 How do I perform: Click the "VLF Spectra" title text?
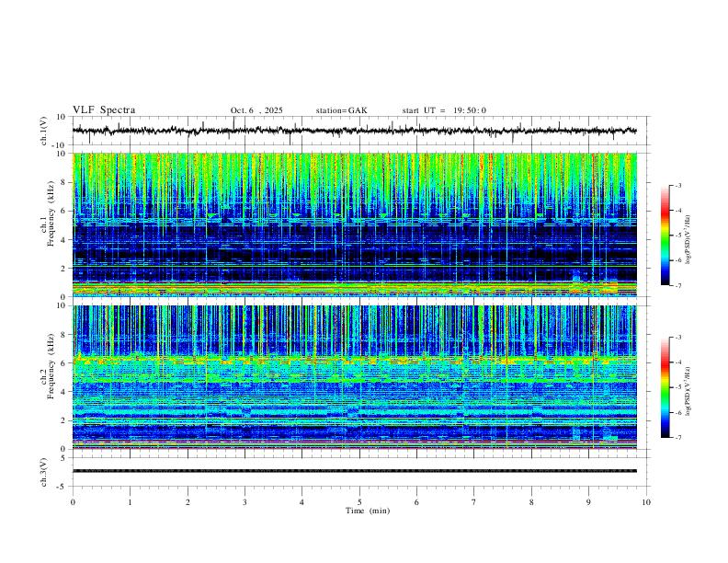[104, 110]
